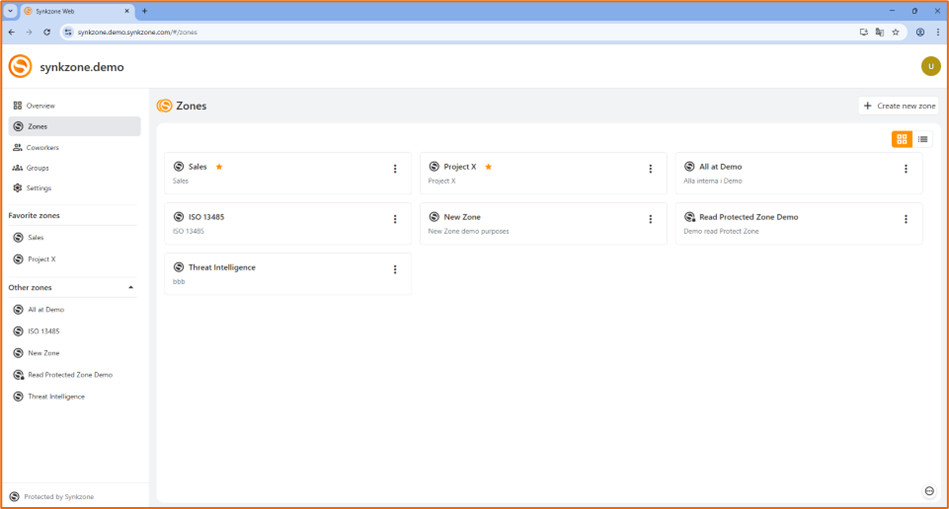This screenshot has height=509, width=949.
Task: Open the Protected by Synkzone link
Action: [x=58, y=497]
